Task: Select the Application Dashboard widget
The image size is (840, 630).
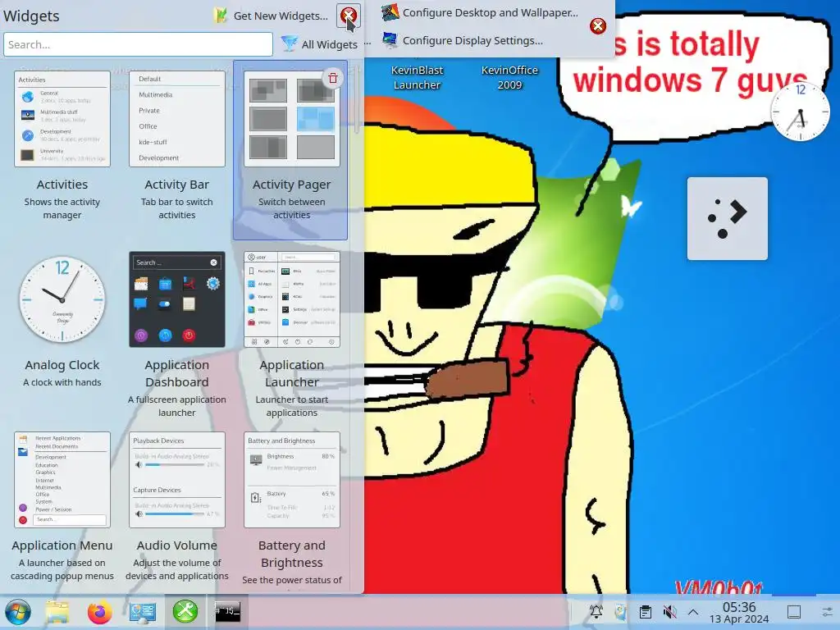Action: 177,299
